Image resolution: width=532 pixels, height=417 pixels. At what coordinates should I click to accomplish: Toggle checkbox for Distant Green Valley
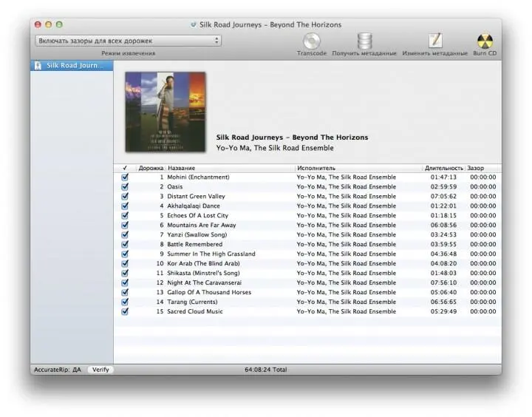125,196
